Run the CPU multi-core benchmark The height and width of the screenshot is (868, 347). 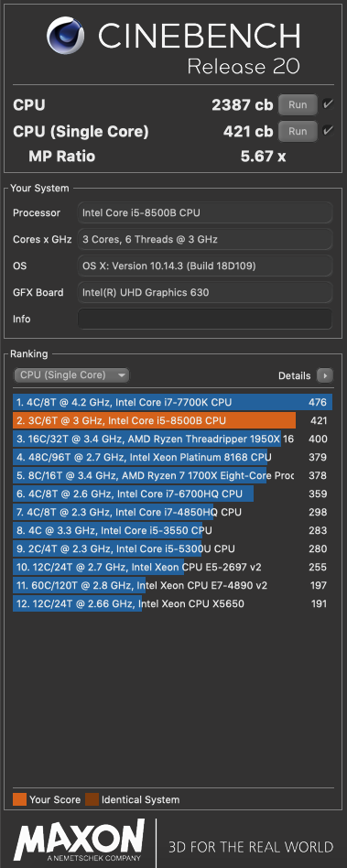click(x=298, y=104)
